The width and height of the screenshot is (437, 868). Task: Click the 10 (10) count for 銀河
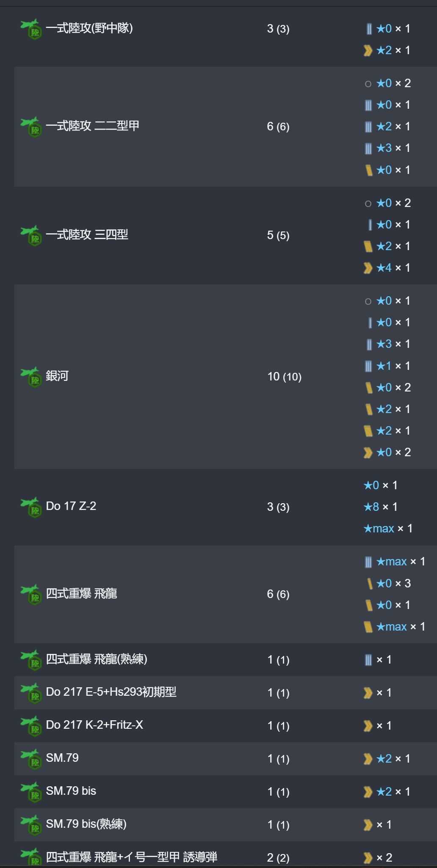coord(284,377)
